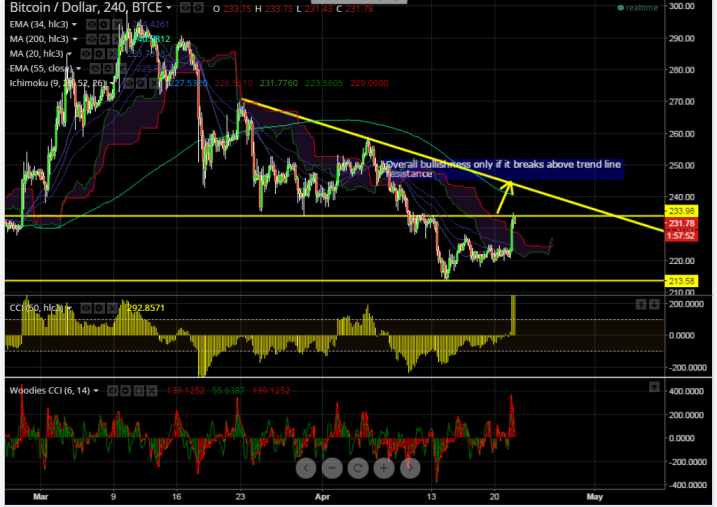Zoom in using the plus button
717x507 pixels.
pos(384,468)
